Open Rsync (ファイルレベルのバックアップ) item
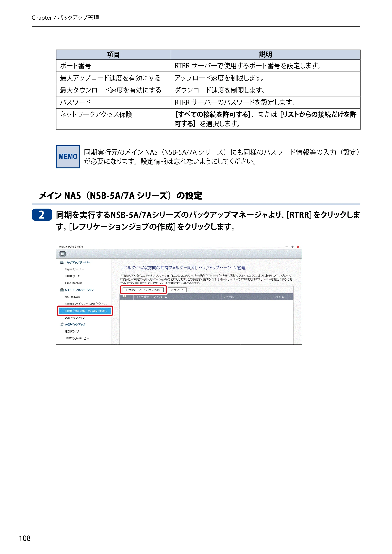The height and width of the screenshot is (554, 392). click(x=86, y=304)
